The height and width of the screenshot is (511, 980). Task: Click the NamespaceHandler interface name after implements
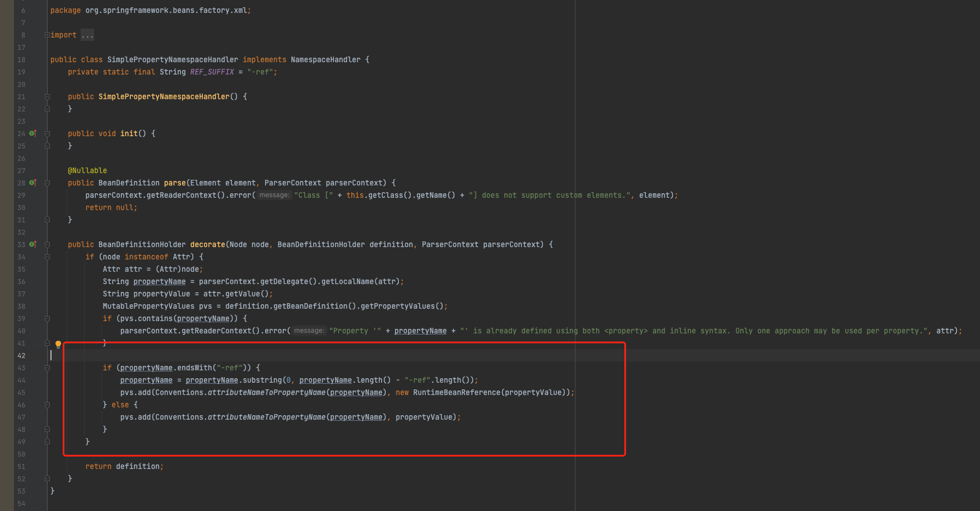(x=326, y=59)
